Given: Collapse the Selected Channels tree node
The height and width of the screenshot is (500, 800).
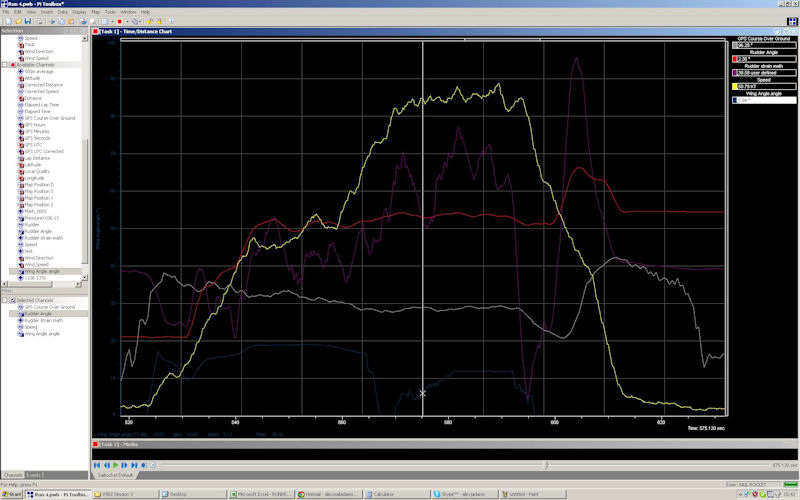Looking at the screenshot, I should click(x=4, y=300).
